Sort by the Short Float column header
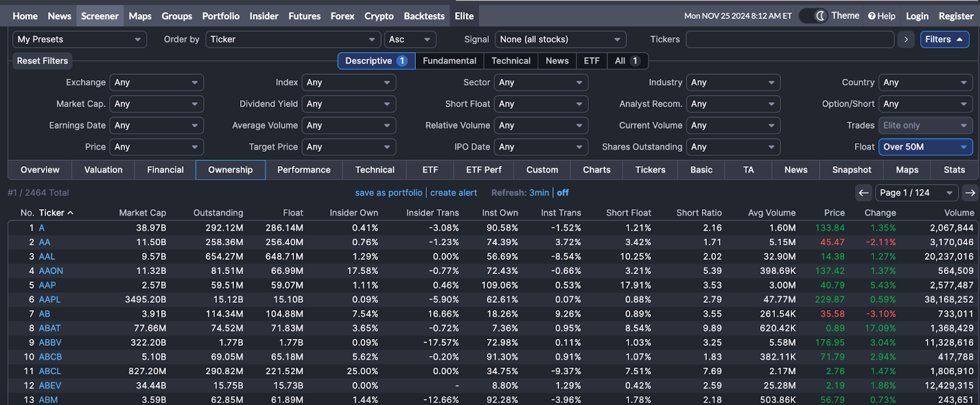This screenshot has width=980, height=405. (x=628, y=213)
